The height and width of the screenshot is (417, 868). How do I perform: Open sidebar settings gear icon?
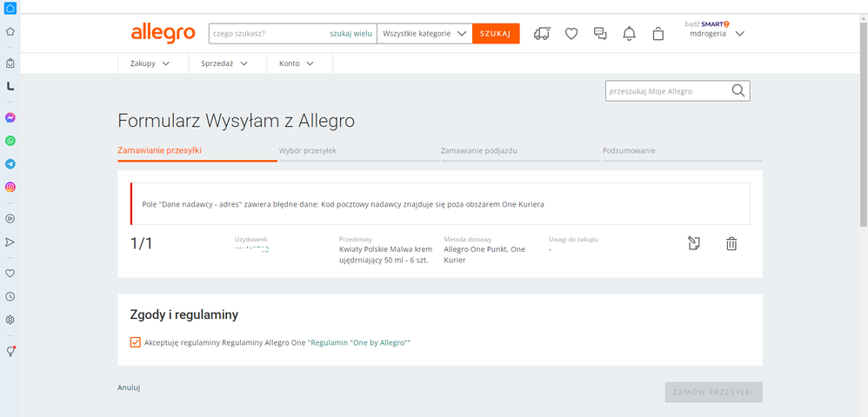[10, 320]
